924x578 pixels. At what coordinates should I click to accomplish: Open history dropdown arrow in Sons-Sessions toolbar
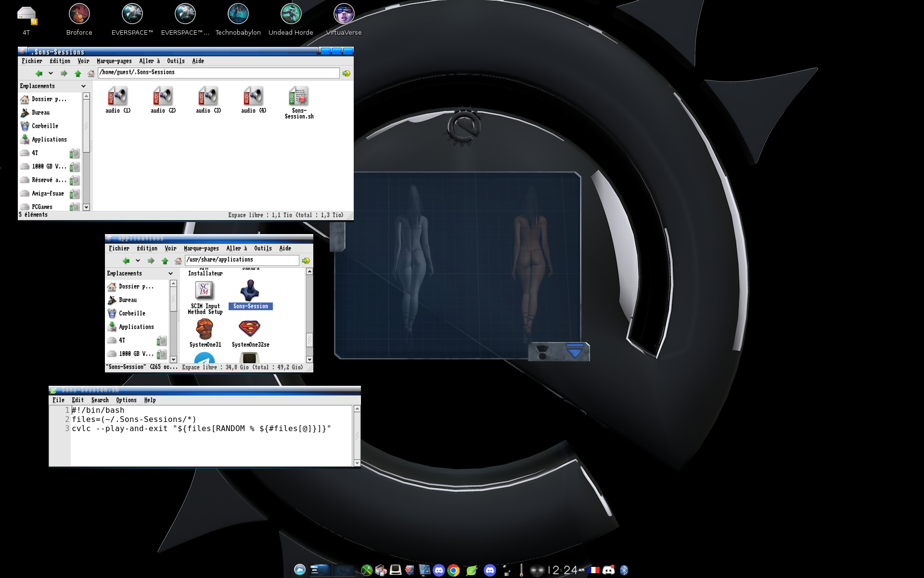coord(51,73)
